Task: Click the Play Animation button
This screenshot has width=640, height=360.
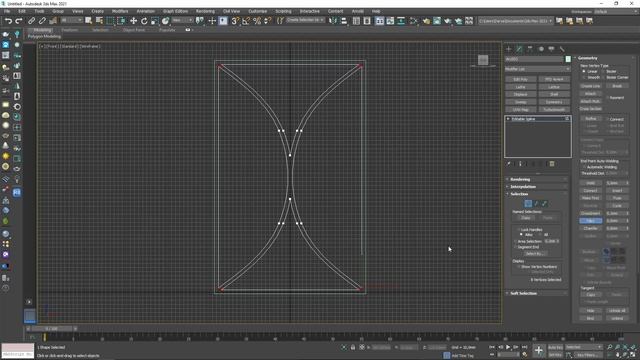Action: (x=508, y=347)
